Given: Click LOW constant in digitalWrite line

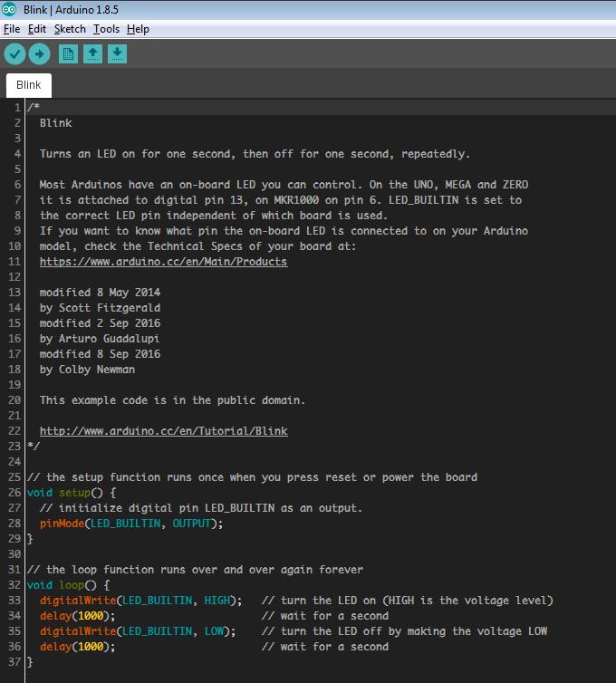Looking at the screenshot, I should click(x=214, y=631).
